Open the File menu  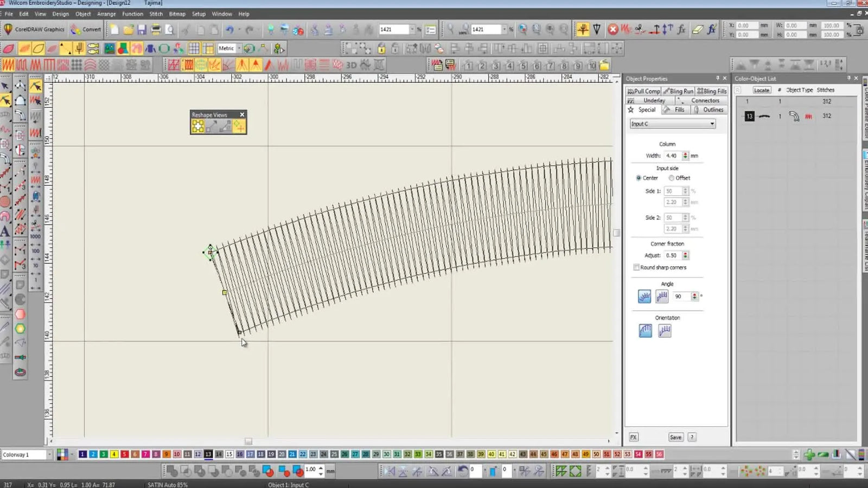pyautogui.click(x=9, y=14)
